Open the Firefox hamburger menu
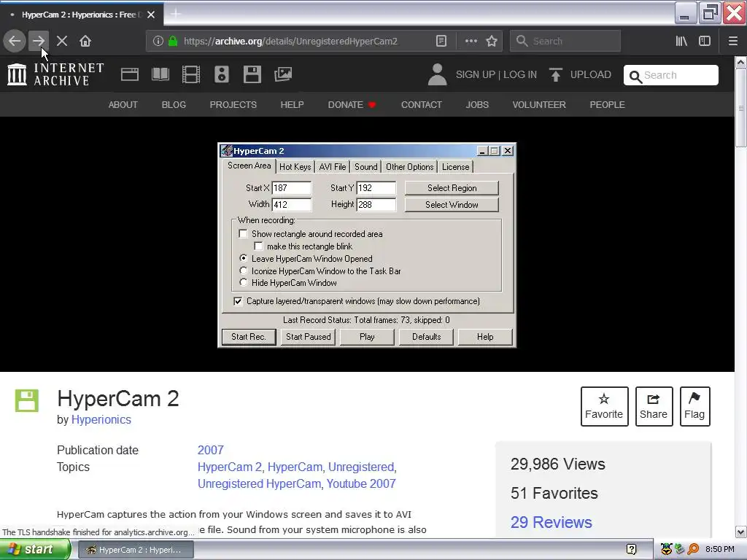Image resolution: width=747 pixels, height=560 pixels. 733,41
